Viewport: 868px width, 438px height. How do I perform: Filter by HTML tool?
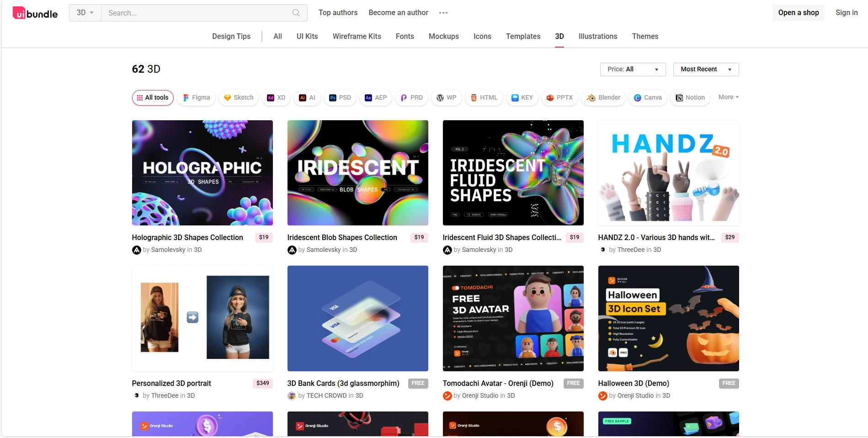coord(484,98)
